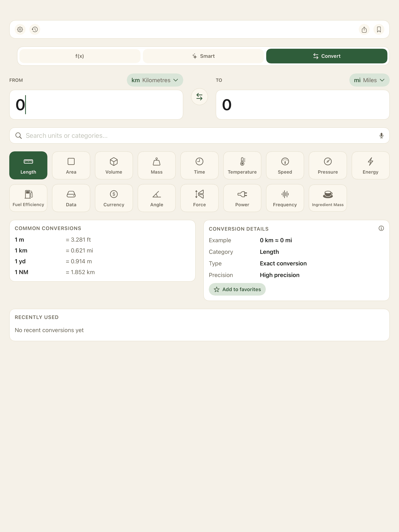Choose the Fuel Efficiency category
Viewport: 399px width, 532px height.
point(28,198)
